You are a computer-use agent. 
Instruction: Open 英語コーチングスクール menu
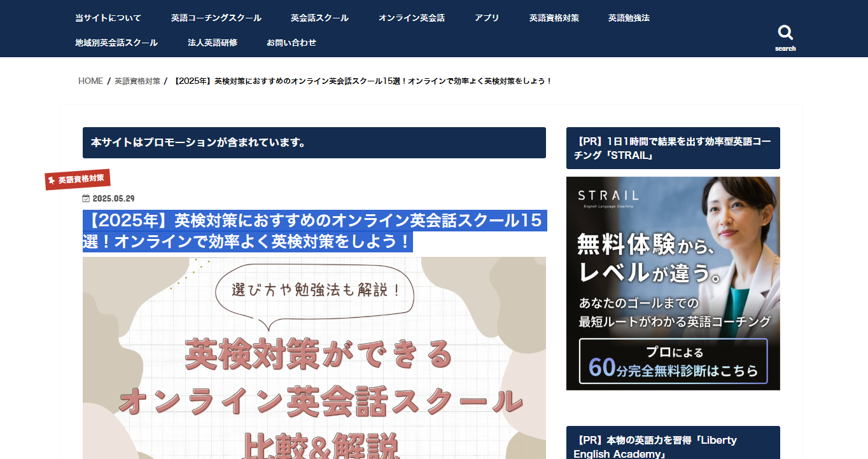coord(216,18)
